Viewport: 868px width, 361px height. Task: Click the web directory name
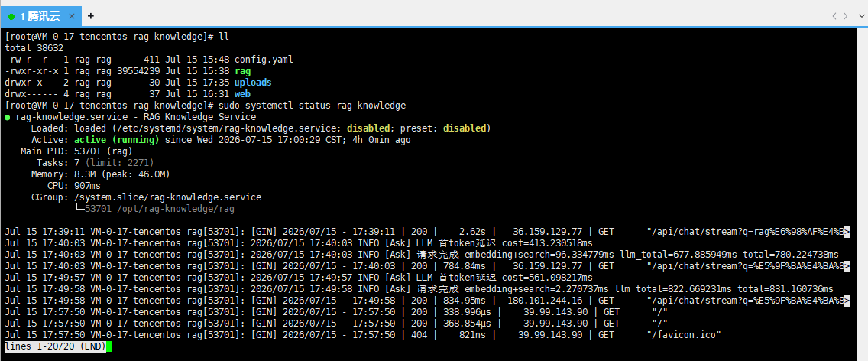(242, 94)
